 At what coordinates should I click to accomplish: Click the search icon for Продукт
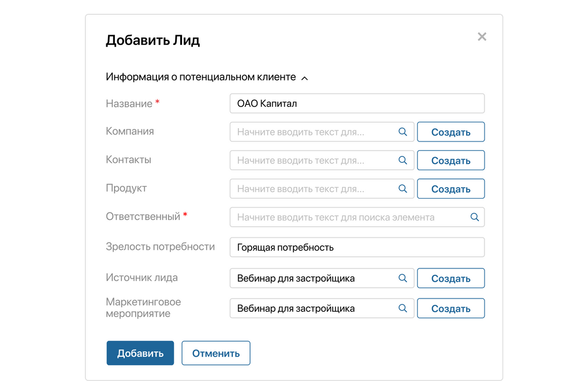coord(403,189)
